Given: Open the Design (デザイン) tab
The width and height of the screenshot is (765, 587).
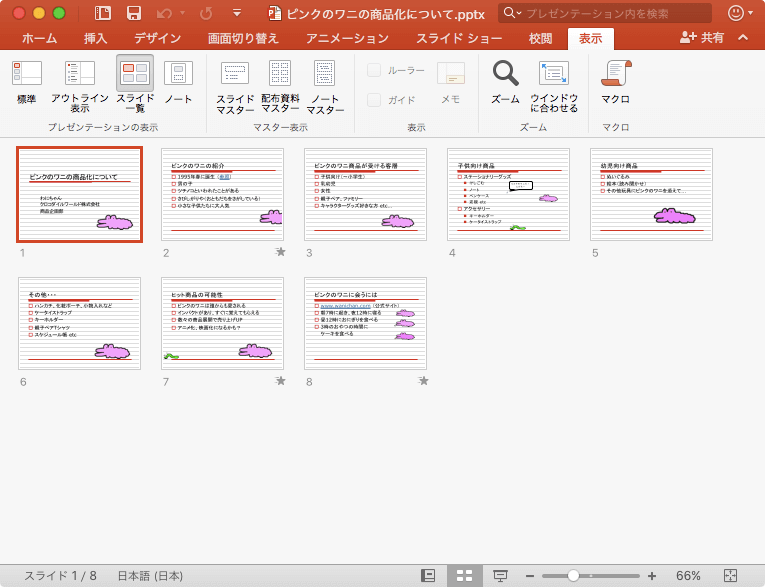Looking at the screenshot, I should [158, 38].
